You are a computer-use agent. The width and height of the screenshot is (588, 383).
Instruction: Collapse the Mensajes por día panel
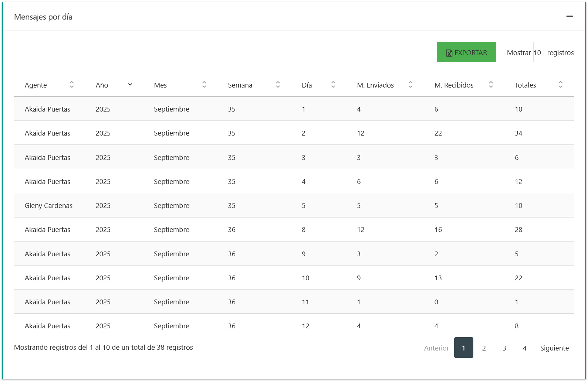pos(569,16)
